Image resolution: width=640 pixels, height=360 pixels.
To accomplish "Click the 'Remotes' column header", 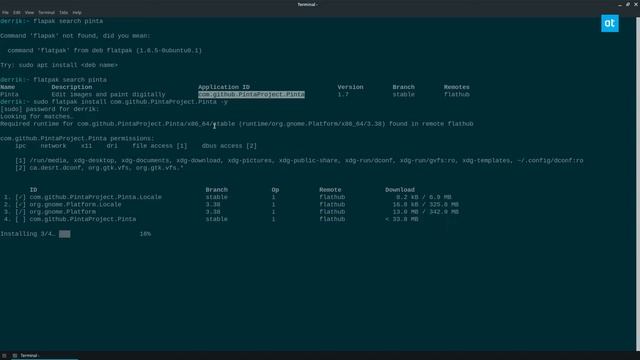I will tap(457, 87).
